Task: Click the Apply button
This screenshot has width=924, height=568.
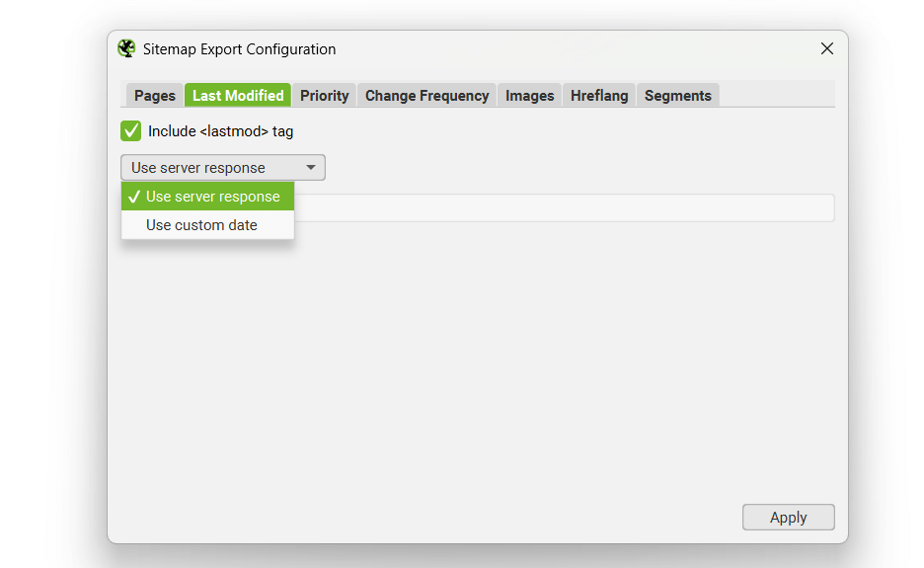Action: tap(789, 518)
